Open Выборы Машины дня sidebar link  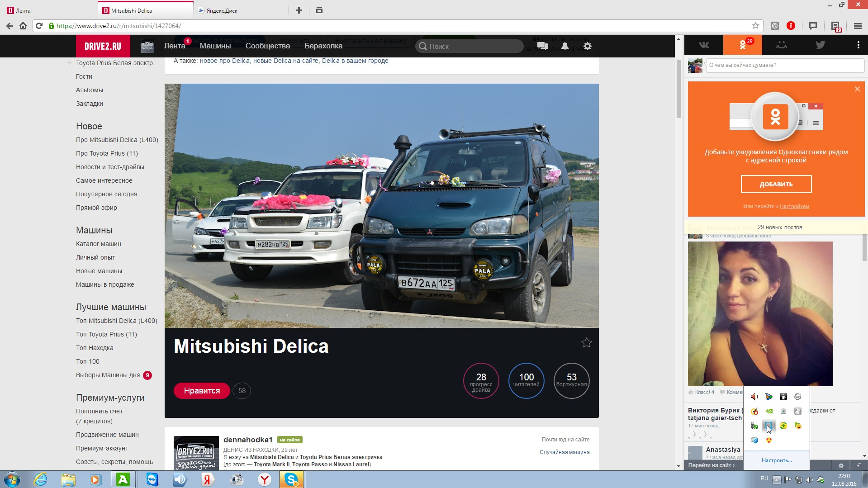pos(108,375)
